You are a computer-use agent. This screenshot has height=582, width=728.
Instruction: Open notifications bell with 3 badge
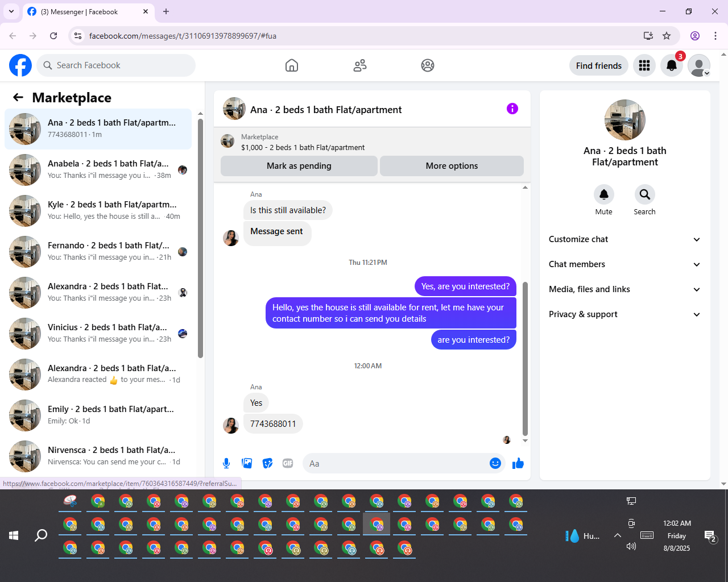pos(672,65)
